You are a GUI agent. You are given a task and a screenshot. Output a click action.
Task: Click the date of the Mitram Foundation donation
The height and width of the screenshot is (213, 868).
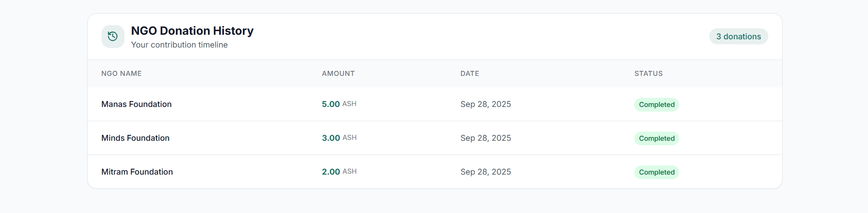coord(485,172)
